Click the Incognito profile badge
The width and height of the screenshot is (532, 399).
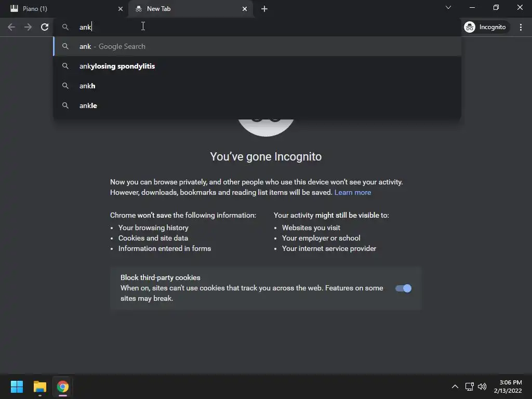[486, 27]
